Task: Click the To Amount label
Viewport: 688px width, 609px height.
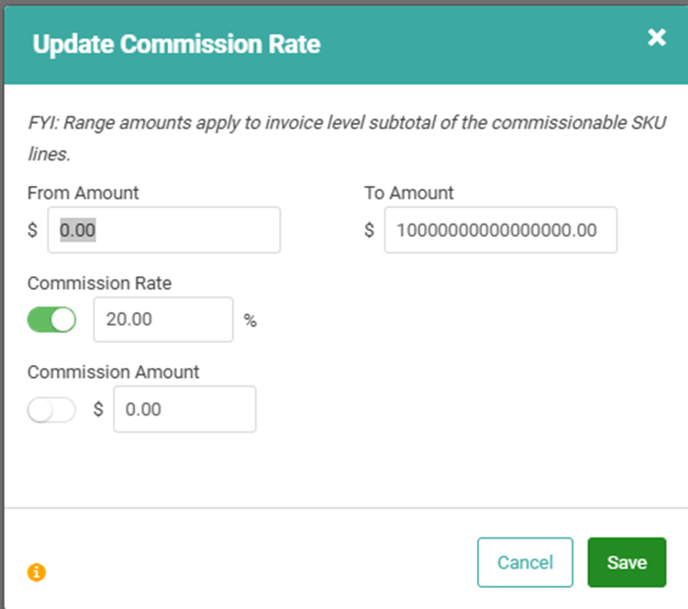Action: (409, 193)
